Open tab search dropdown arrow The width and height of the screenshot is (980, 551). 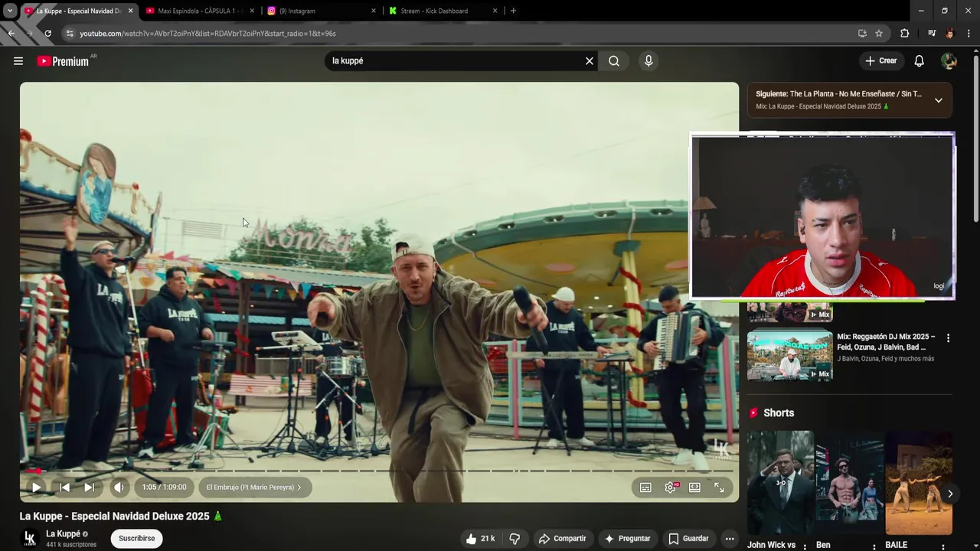10,11
